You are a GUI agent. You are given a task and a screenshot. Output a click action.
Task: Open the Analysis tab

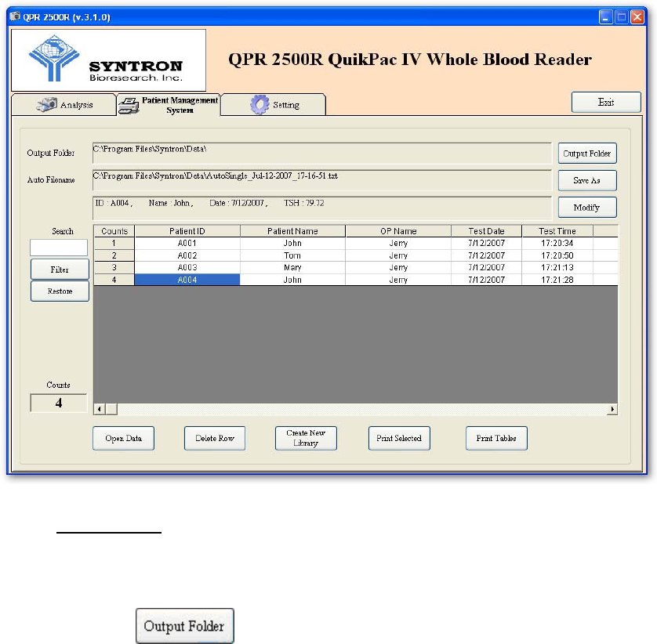[64, 105]
